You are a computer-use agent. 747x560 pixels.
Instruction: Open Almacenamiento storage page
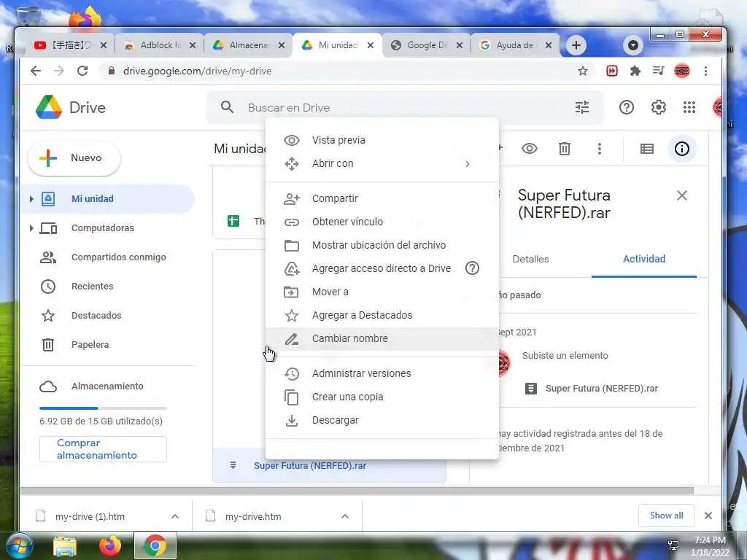(107, 386)
